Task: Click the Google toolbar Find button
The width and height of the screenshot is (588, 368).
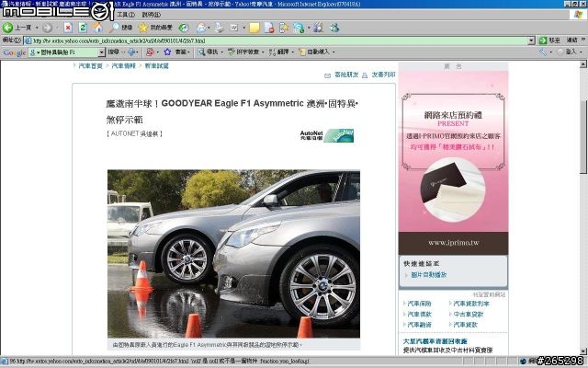Action: [208, 52]
